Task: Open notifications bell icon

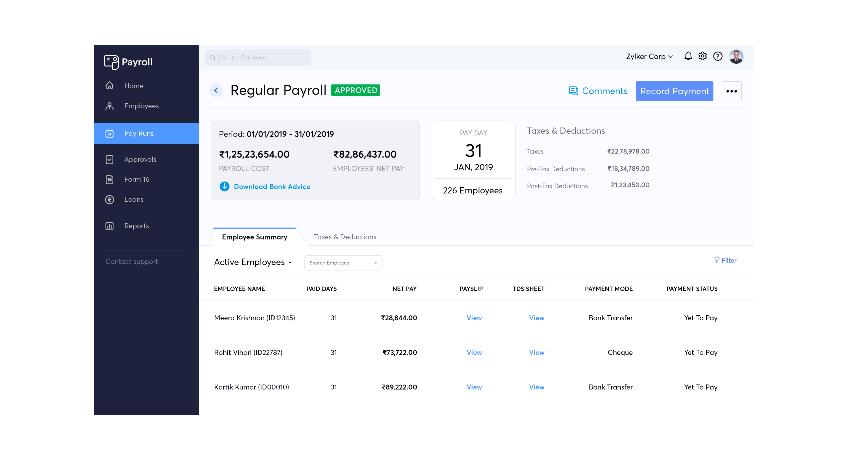Action: point(688,56)
